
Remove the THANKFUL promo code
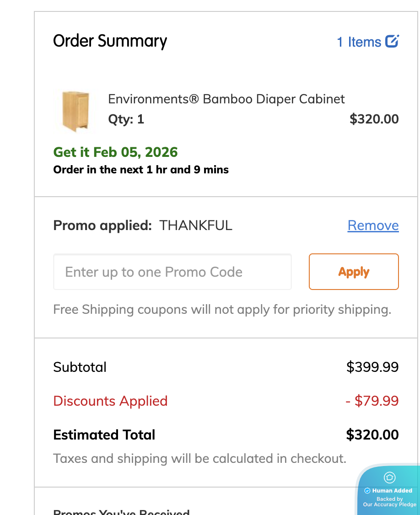(x=373, y=225)
